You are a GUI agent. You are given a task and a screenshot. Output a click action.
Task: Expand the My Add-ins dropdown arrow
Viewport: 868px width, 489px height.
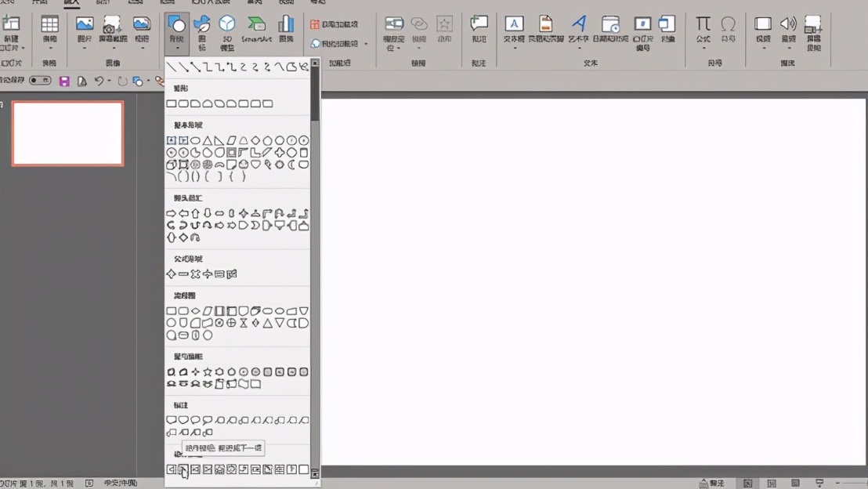[366, 44]
